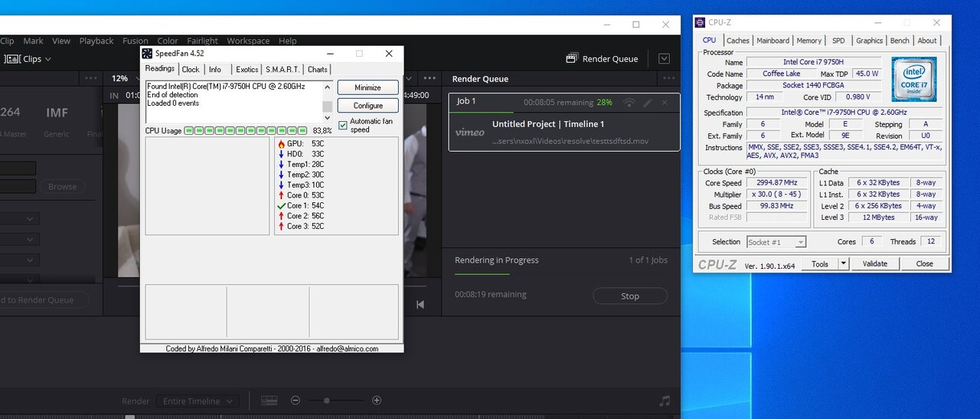Open the Entire Timeline render range dropdown
Image resolution: width=980 pixels, height=419 pixels.
tap(198, 401)
